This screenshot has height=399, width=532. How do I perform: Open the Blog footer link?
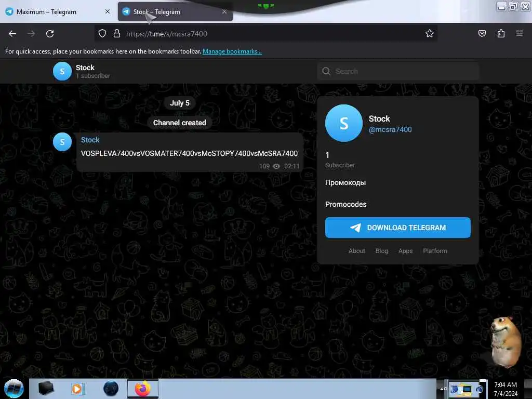click(382, 251)
